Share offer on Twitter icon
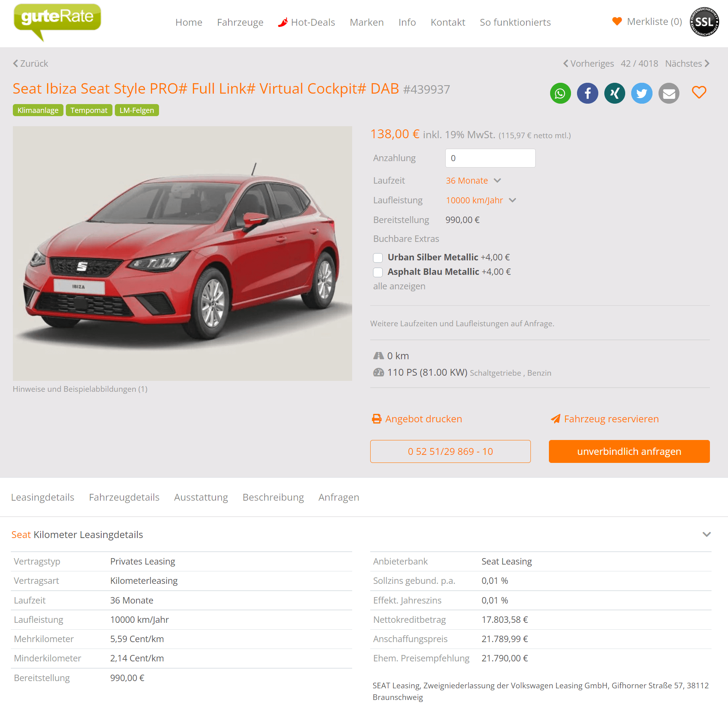The image size is (728, 708). [x=642, y=93]
